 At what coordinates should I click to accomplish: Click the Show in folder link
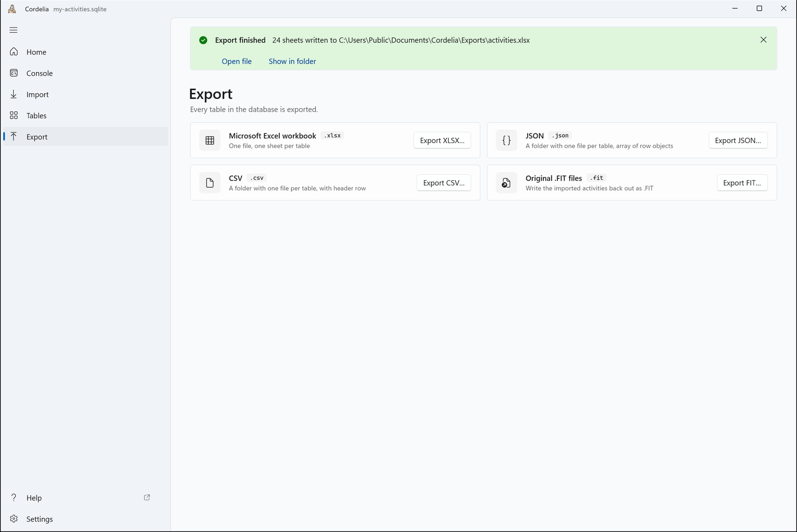pos(292,61)
